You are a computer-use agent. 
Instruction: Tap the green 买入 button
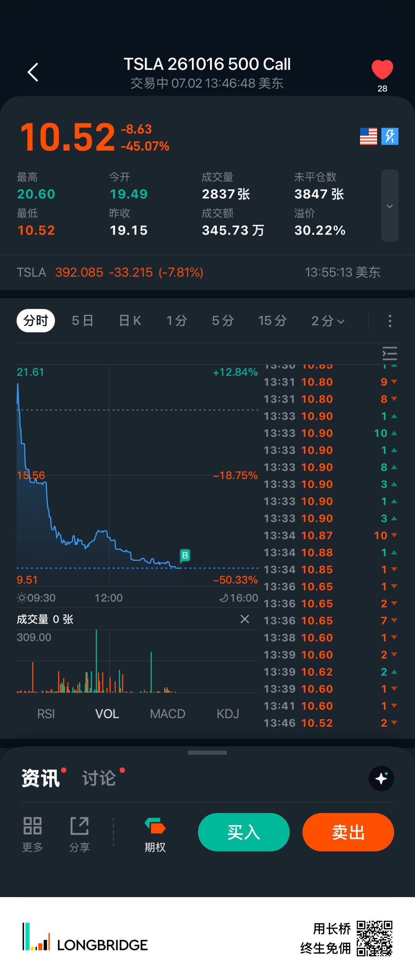pos(244,832)
